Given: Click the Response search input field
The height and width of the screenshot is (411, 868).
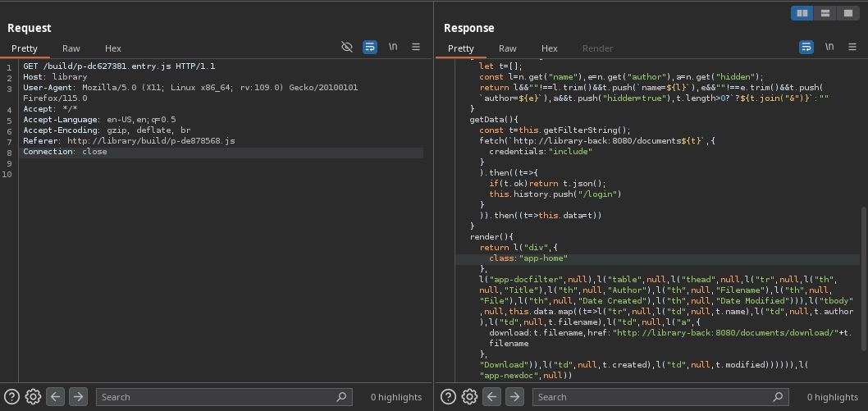Looking at the screenshot, I should tap(652, 397).
